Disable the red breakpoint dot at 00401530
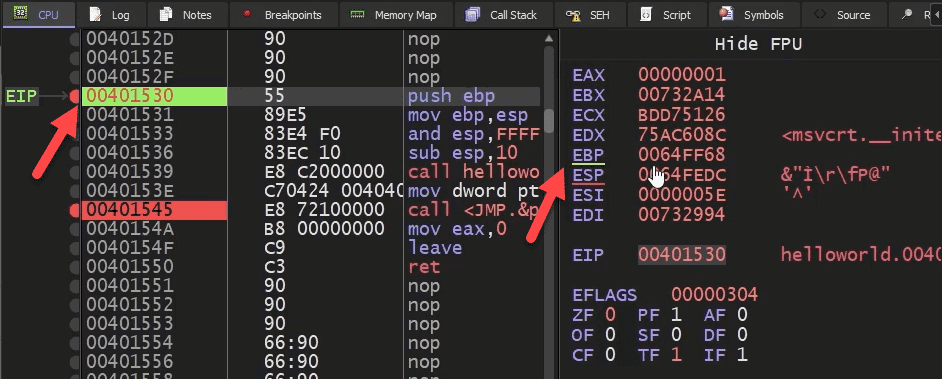The height and width of the screenshot is (379, 942). (74, 96)
